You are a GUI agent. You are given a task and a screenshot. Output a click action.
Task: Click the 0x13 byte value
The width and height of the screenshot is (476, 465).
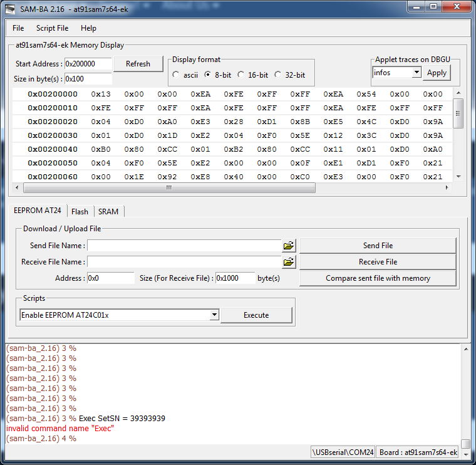point(101,94)
